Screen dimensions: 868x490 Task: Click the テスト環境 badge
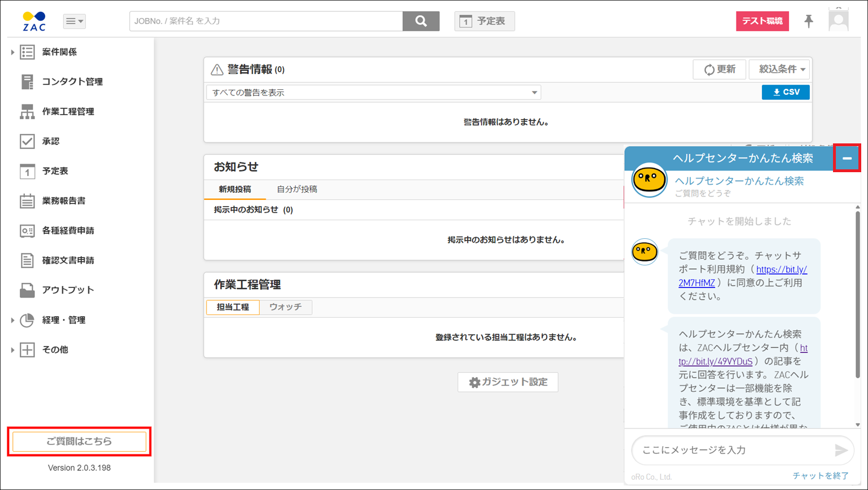(762, 21)
